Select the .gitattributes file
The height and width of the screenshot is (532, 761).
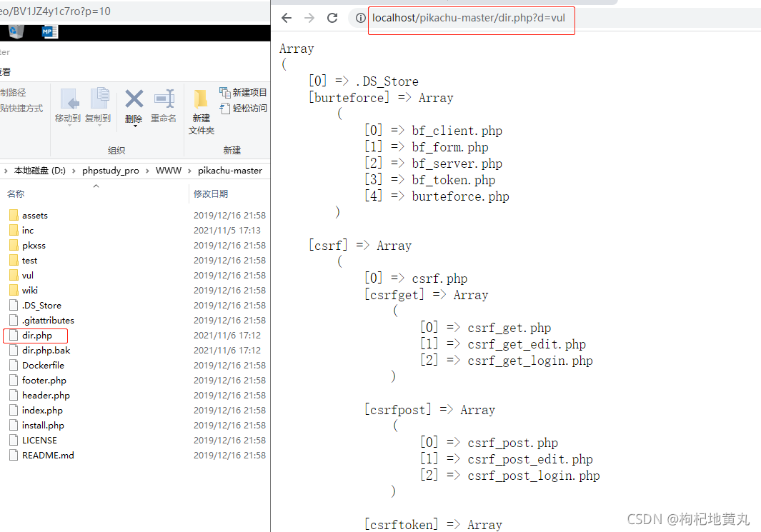pos(48,321)
